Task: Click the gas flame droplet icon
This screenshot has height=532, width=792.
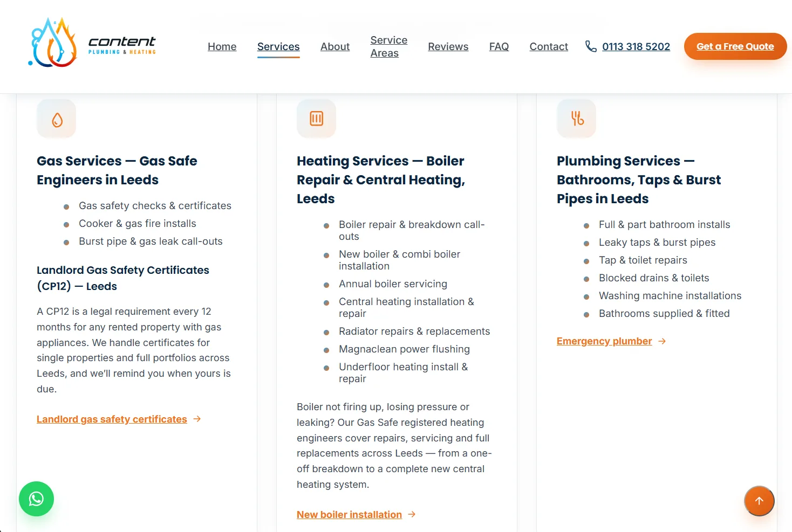Action: (57, 119)
